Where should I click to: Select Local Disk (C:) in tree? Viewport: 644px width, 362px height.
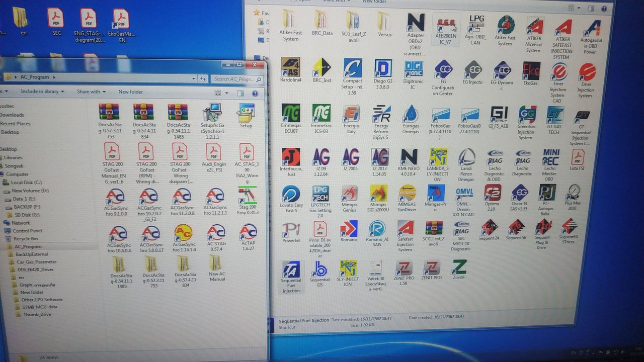[x=26, y=183]
